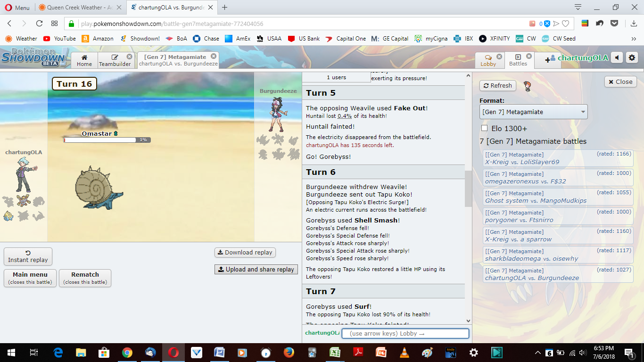Open the Opera Menu
The width and height of the screenshot is (644, 362).
[17, 8]
